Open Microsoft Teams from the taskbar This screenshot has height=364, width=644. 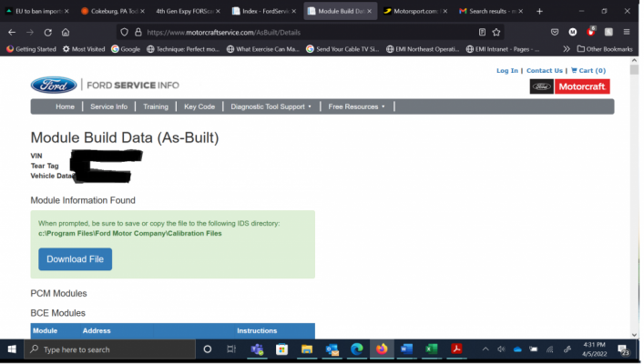click(x=257, y=349)
